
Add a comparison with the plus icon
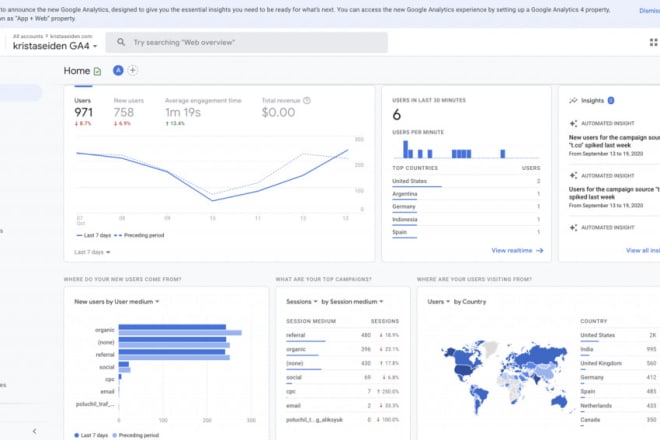[x=133, y=70]
